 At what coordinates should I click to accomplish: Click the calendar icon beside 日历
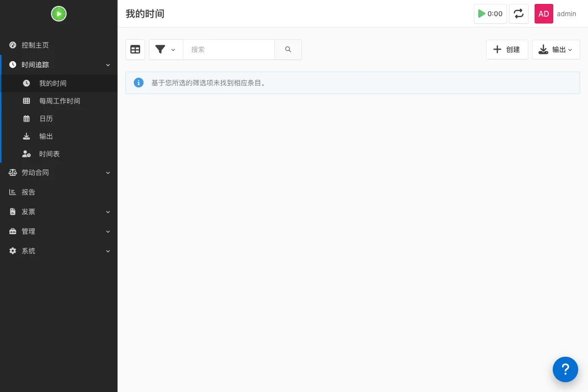click(x=26, y=119)
